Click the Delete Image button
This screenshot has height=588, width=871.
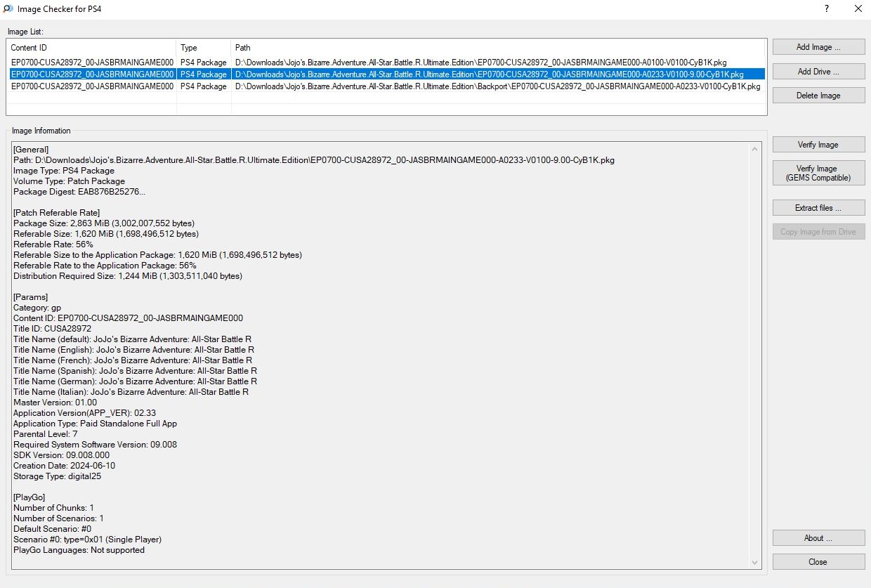point(819,96)
